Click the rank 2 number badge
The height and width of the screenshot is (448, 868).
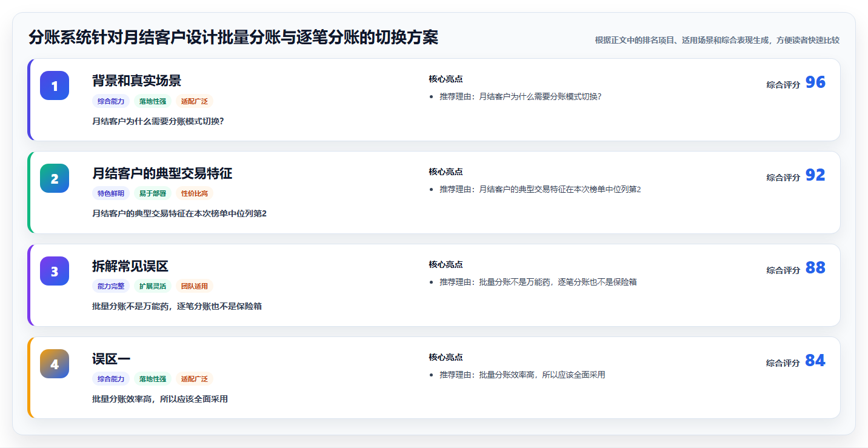55,178
